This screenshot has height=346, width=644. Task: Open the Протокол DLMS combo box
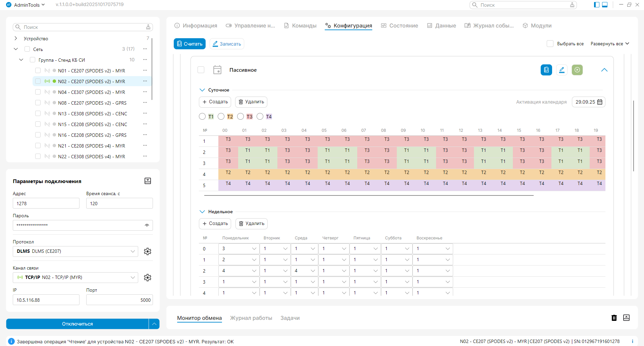pyautogui.click(x=75, y=251)
